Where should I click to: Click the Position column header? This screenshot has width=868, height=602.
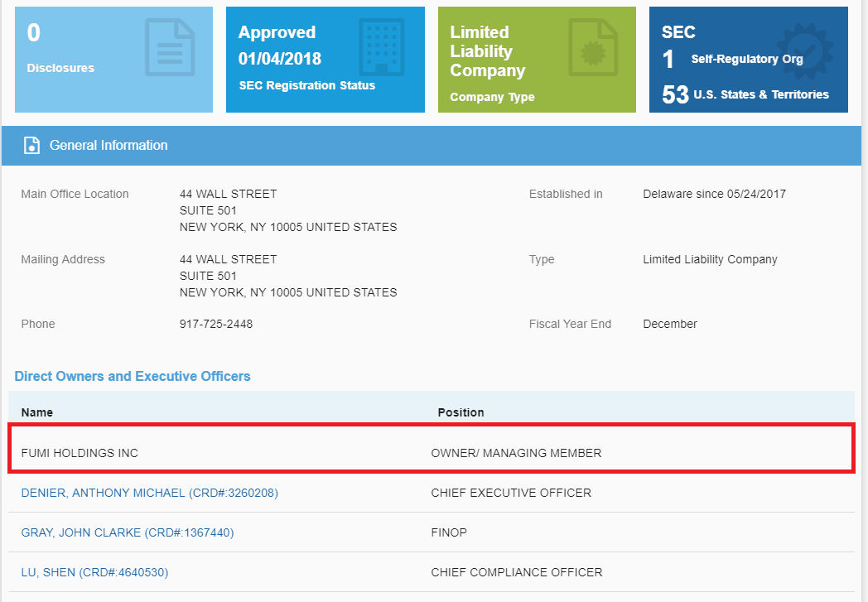[x=461, y=412]
